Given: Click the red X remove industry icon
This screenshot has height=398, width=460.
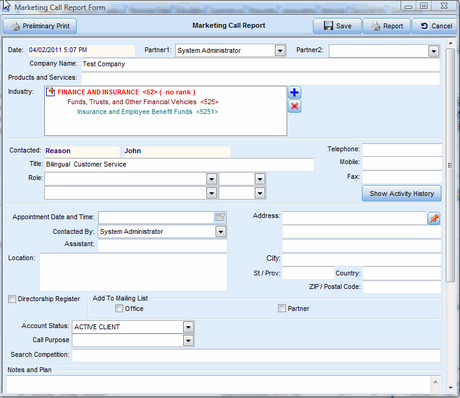Looking at the screenshot, I should 294,106.
